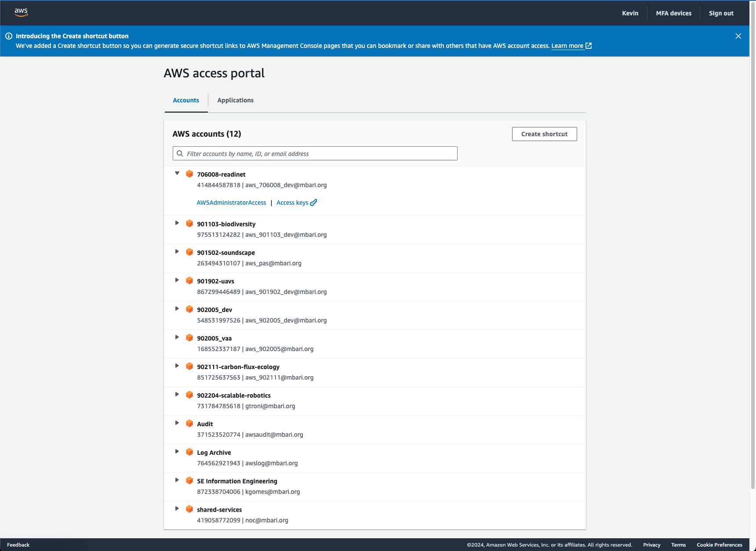Click the external link icon after Learn more

coord(589,46)
